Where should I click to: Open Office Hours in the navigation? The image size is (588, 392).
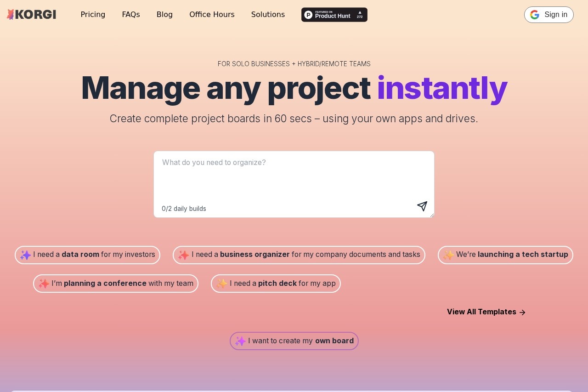coord(212,15)
